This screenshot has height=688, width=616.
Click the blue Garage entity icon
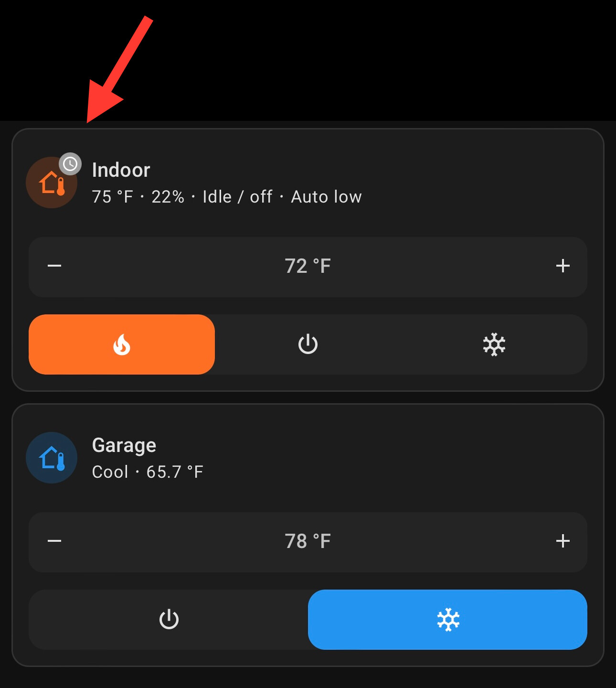[x=51, y=457]
